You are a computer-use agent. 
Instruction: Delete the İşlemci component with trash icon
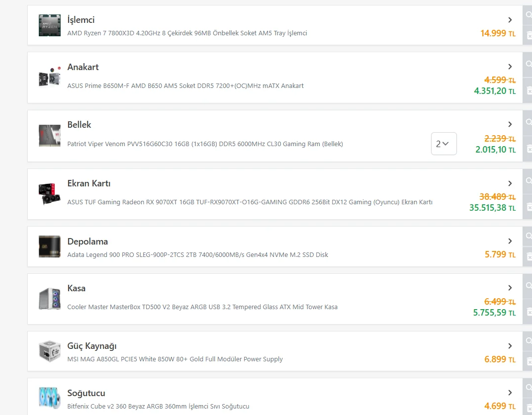529,36
